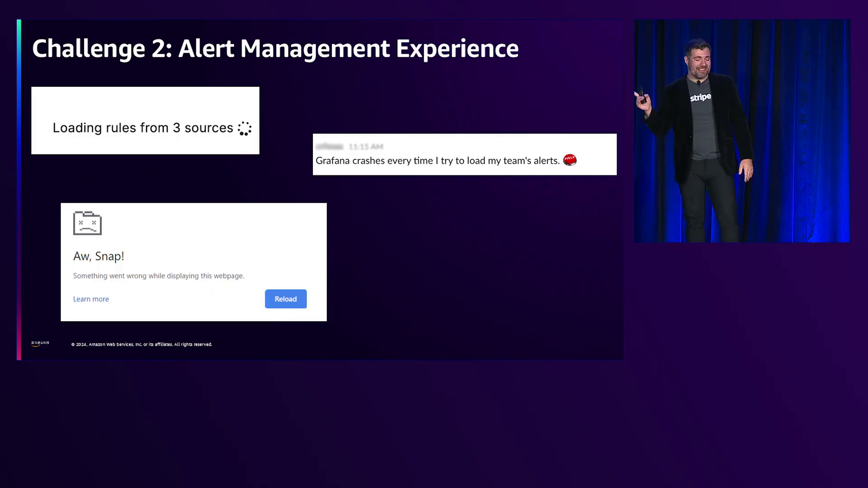Click the 11:15 AM message timestamp
Screen dimensions: 868x488
pyautogui.click(x=366, y=146)
